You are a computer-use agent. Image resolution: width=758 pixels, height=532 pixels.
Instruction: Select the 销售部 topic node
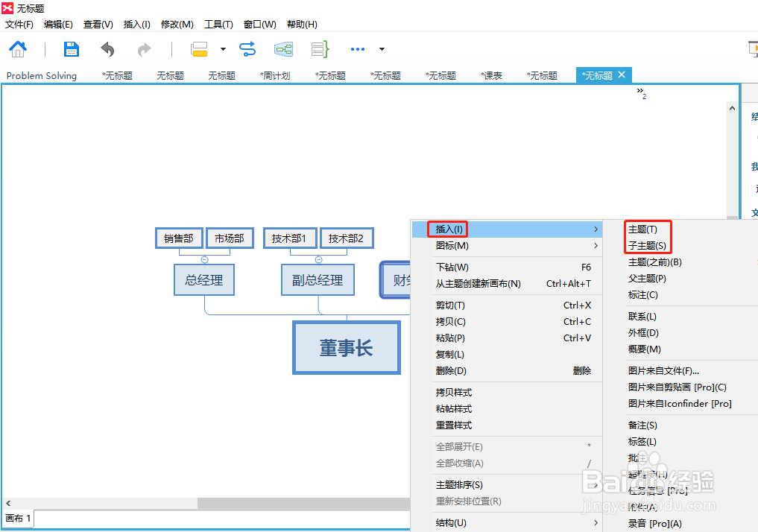[179, 238]
